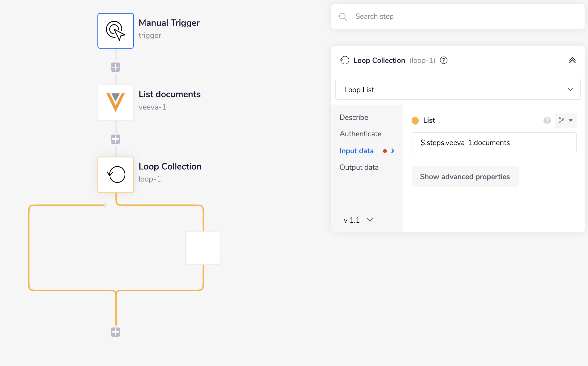Open the Output data tab
This screenshot has height=366, width=588.
(359, 167)
